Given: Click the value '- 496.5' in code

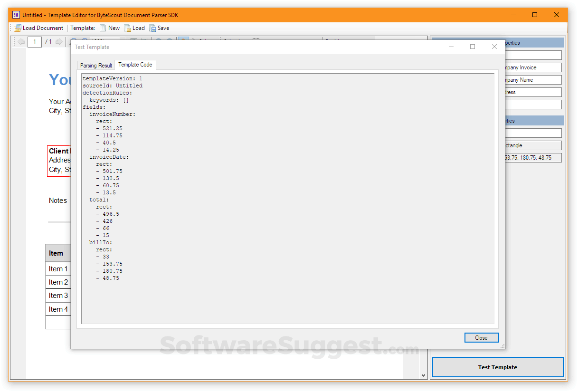Looking at the screenshot, I should [107, 214].
